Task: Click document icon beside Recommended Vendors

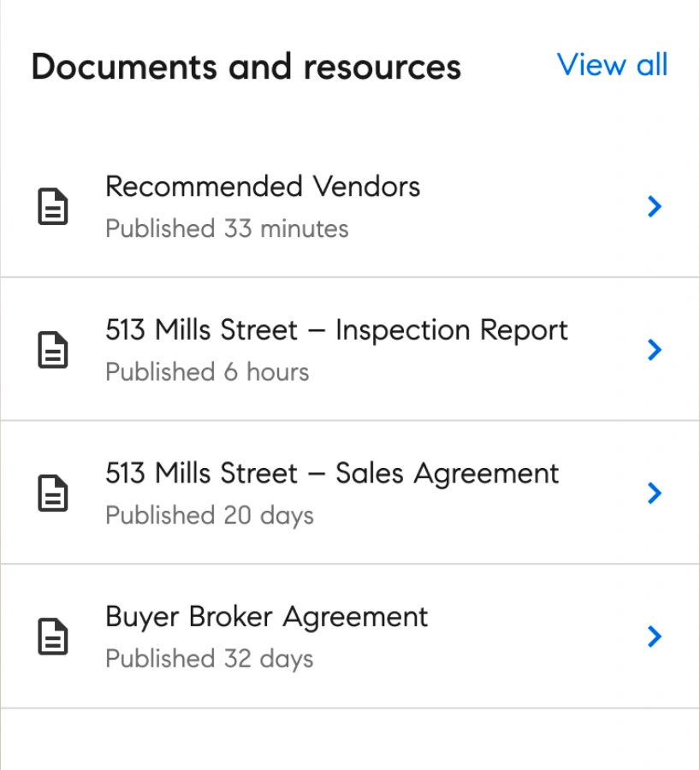Action: (x=53, y=207)
